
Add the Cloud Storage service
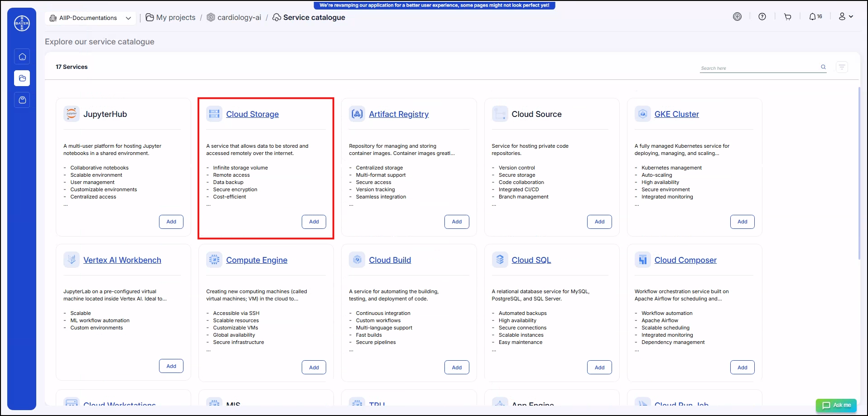click(x=314, y=222)
